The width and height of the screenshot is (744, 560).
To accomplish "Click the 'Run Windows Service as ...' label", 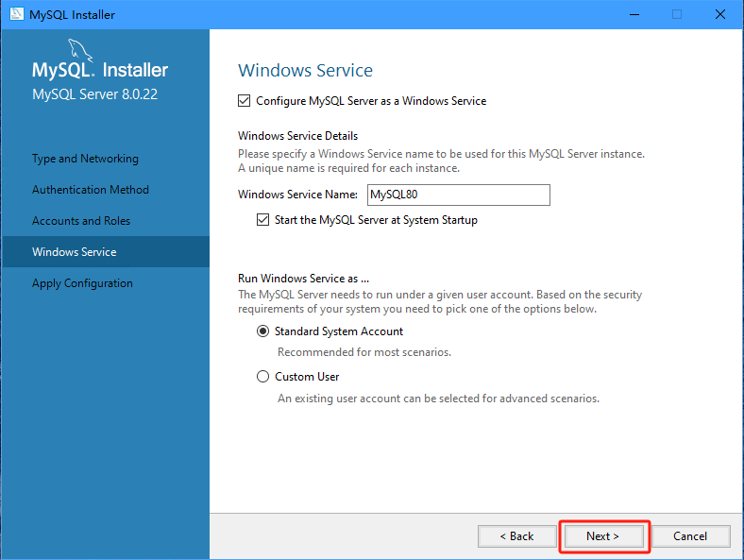I will click(304, 278).
